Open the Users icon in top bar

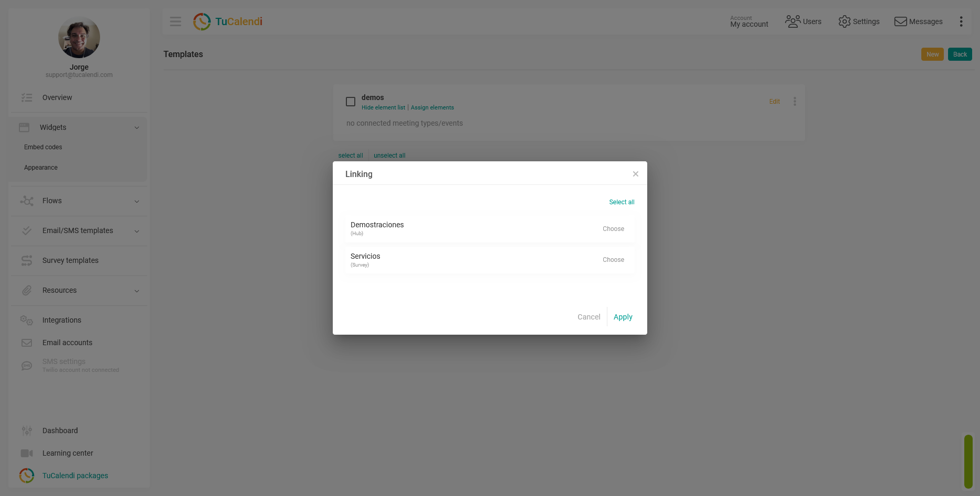pyautogui.click(x=792, y=21)
